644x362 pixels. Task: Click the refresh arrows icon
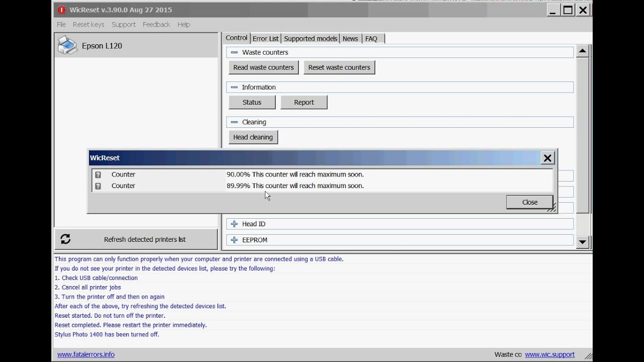[x=65, y=239]
